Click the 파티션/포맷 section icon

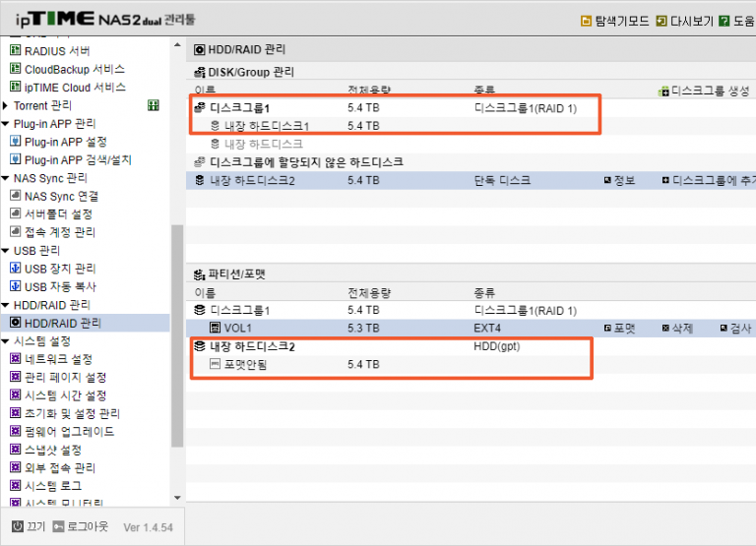coord(199,274)
